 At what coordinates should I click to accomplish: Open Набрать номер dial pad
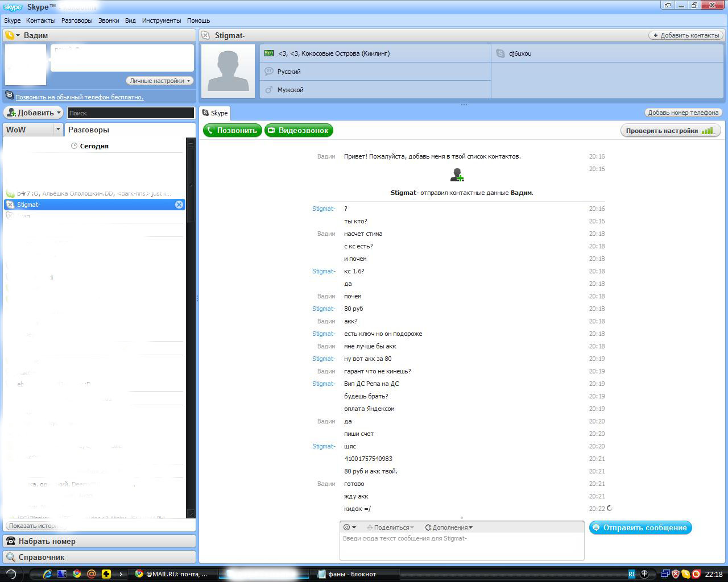(100, 541)
